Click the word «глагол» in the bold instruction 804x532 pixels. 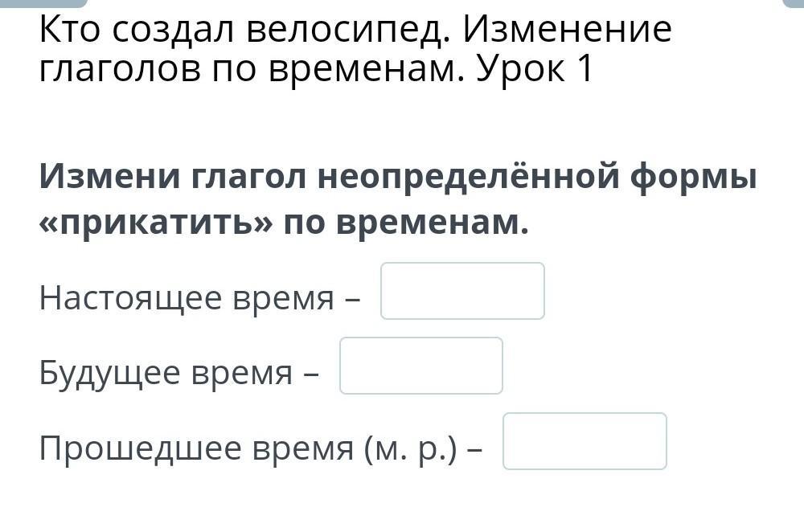click(x=248, y=178)
